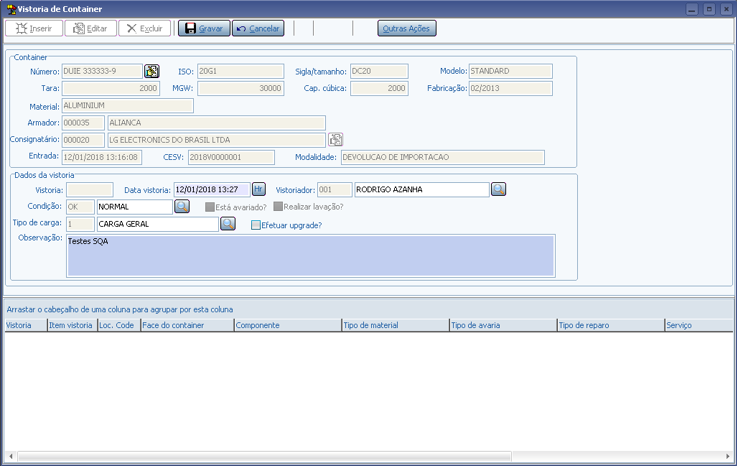Screen dimensions: 737x466
Task: Click the Vistoria number field
Action: click(x=90, y=190)
